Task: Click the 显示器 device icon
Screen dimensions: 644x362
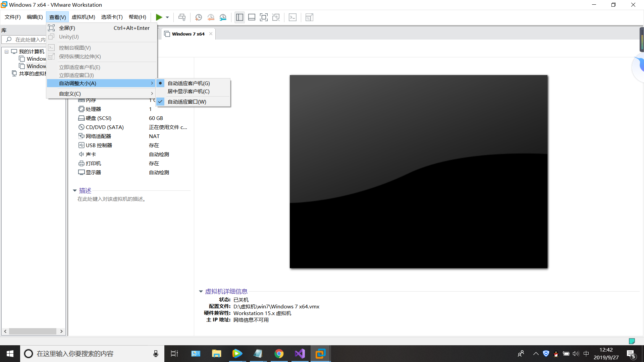Action: [x=81, y=172]
